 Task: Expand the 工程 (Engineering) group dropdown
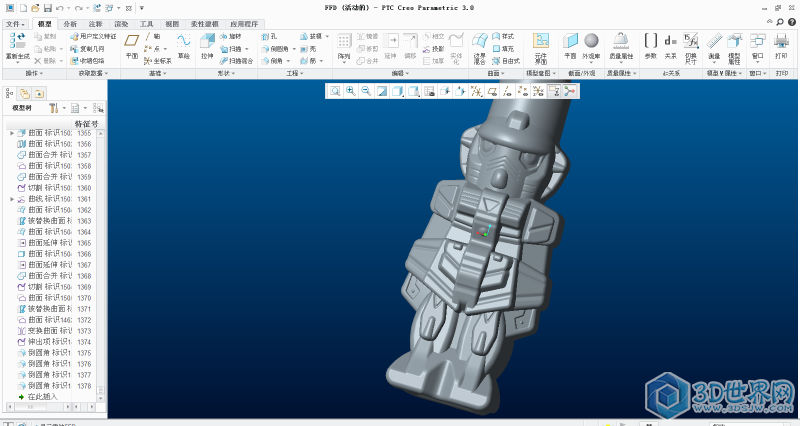click(x=295, y=73)
